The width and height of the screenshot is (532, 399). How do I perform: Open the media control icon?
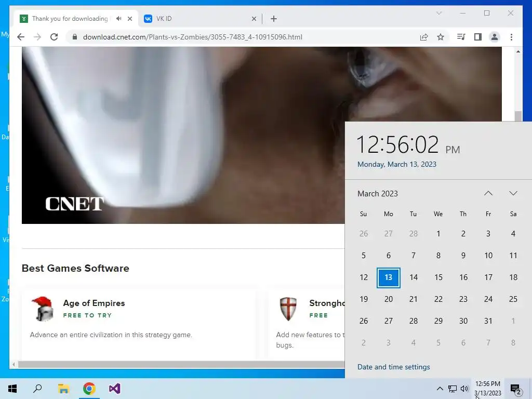461,37
